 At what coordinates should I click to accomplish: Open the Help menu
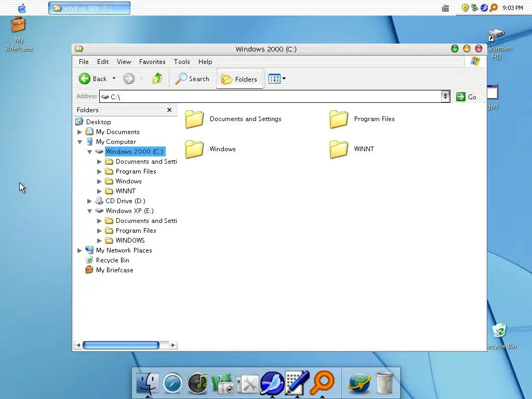click(x=205, y=62)
